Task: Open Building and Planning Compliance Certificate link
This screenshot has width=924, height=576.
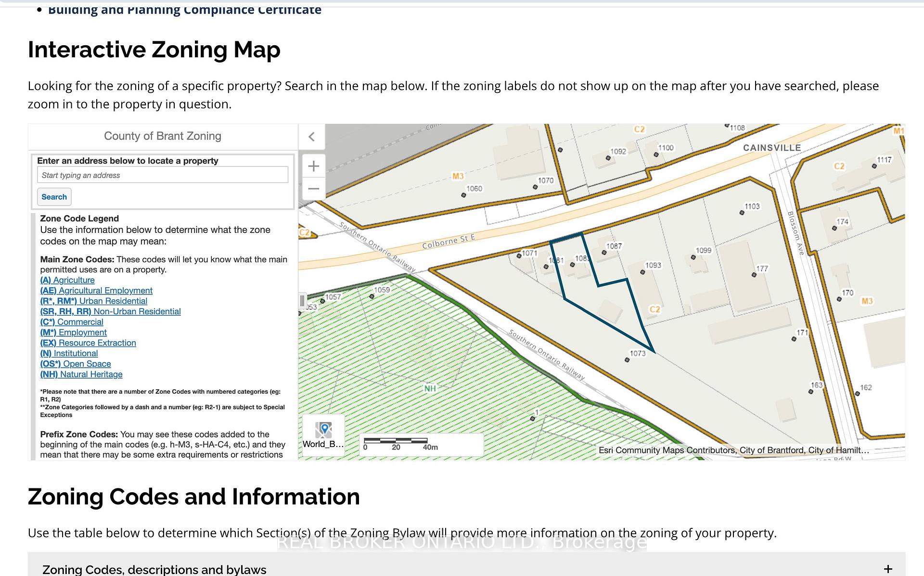Action: click(x=185, y=9)
